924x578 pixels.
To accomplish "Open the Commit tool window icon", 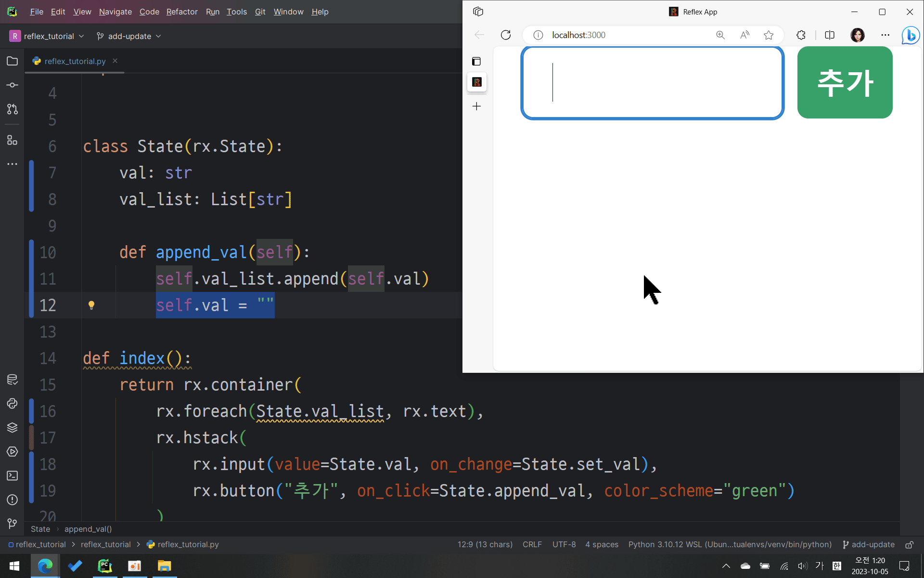I will (x=13, y=85).
